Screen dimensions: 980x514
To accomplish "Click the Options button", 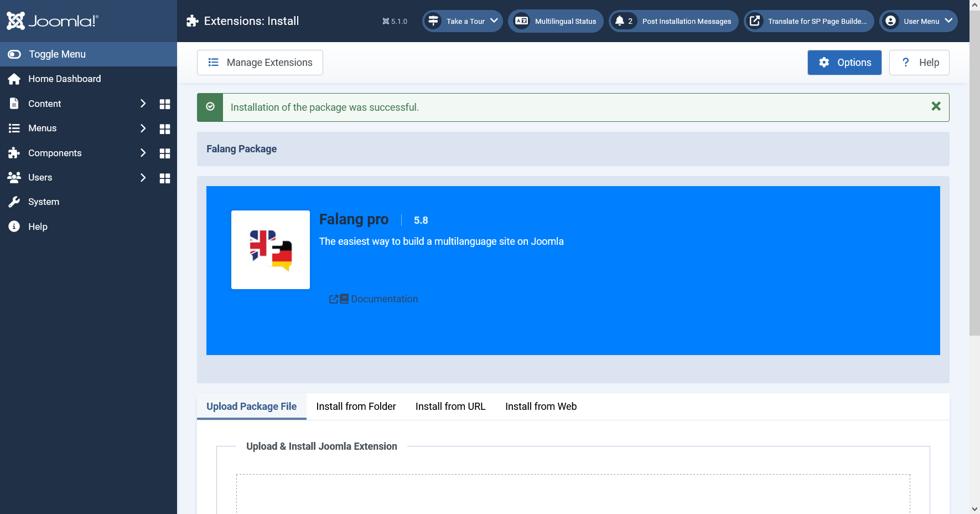I will click(x=844, y=63).
